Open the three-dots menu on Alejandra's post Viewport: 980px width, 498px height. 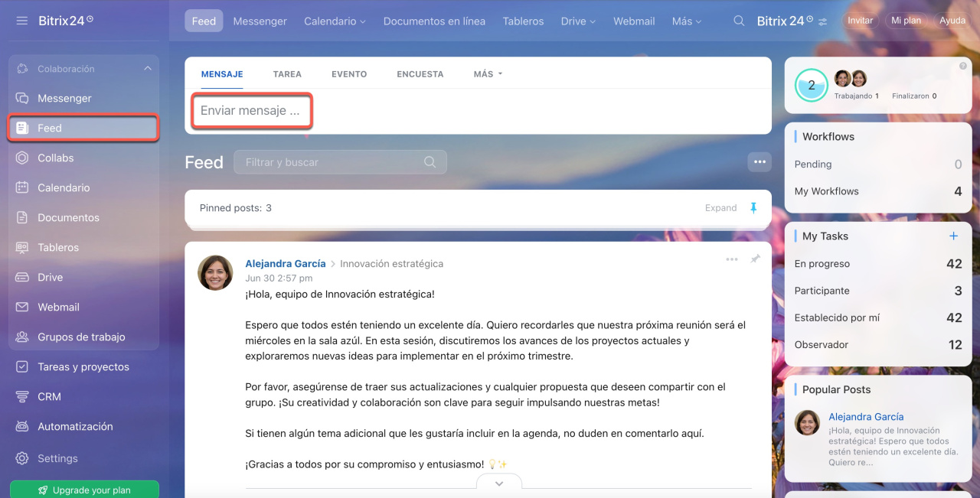[x=732, y=259]
